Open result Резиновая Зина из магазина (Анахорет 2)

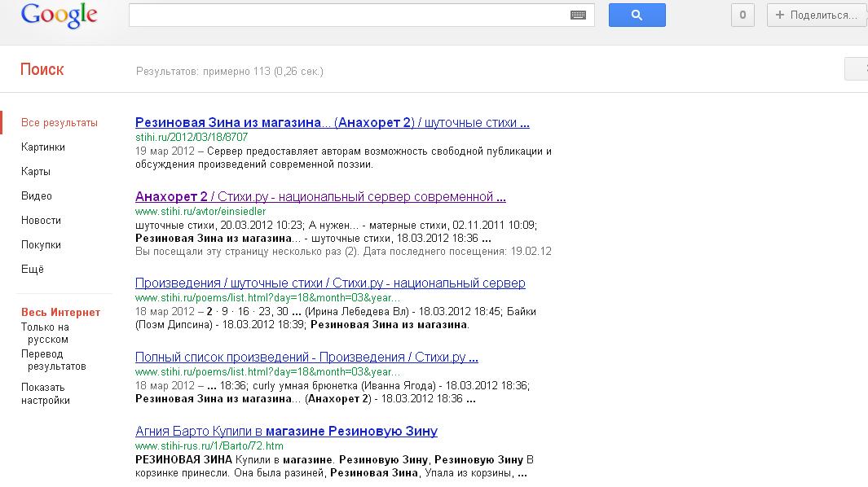(x=333, y=122)
